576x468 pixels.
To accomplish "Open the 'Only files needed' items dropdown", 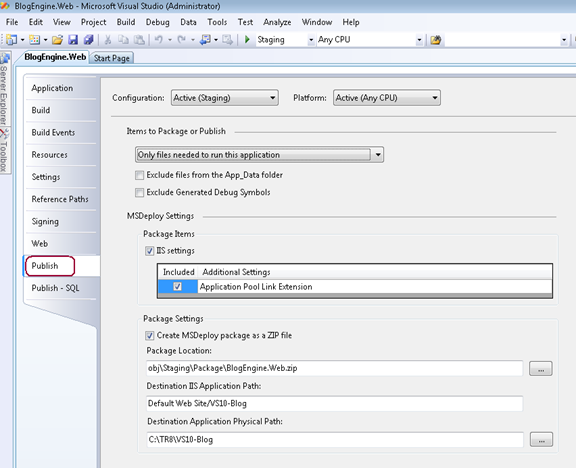I will pyautogui.click(x=259, y=155).
